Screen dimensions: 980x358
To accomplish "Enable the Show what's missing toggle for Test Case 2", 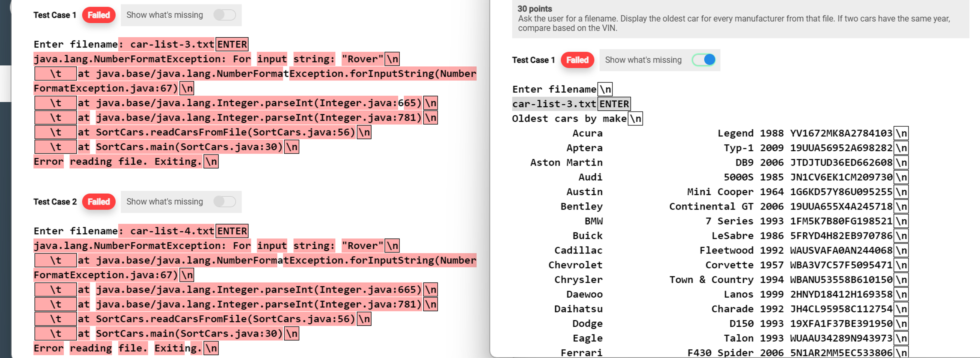I will point(225,202).
